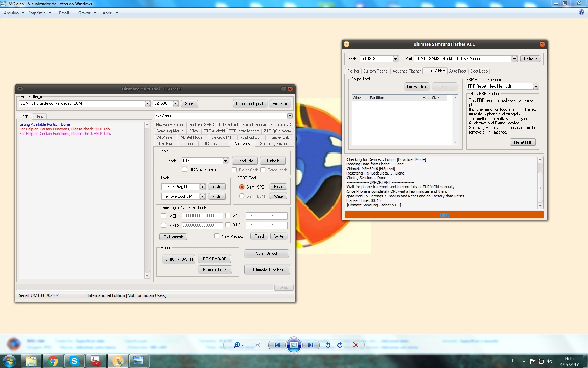Delete the photo with red X
The height and width of the screenshot is (368, 588).
pyautogui.click(x=356, y=345)
